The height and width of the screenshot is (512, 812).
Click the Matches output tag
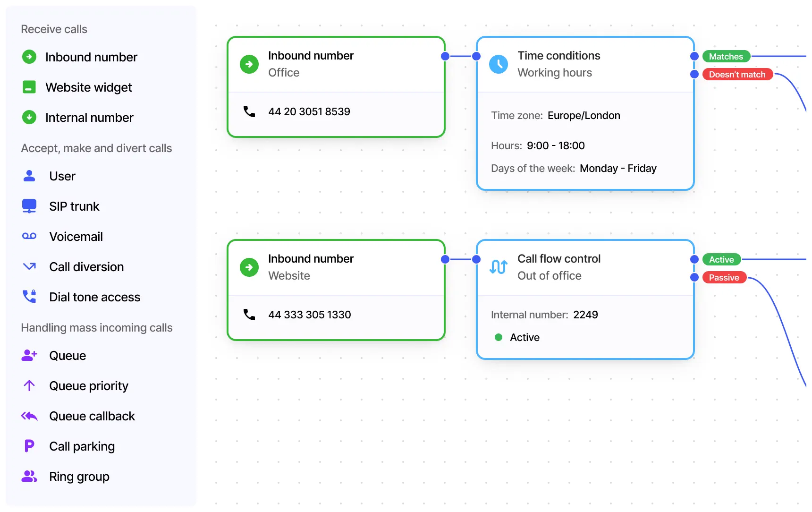(x=726, y=57)
